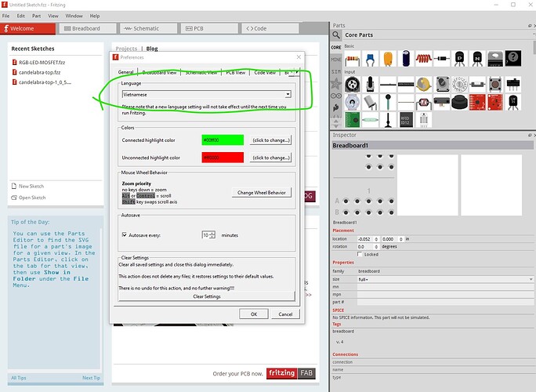Image resolution: width=536 pixels, height=392 pixels.
Task: Open the Window menu
Action: pyautogui.click(x=74, y=15)
